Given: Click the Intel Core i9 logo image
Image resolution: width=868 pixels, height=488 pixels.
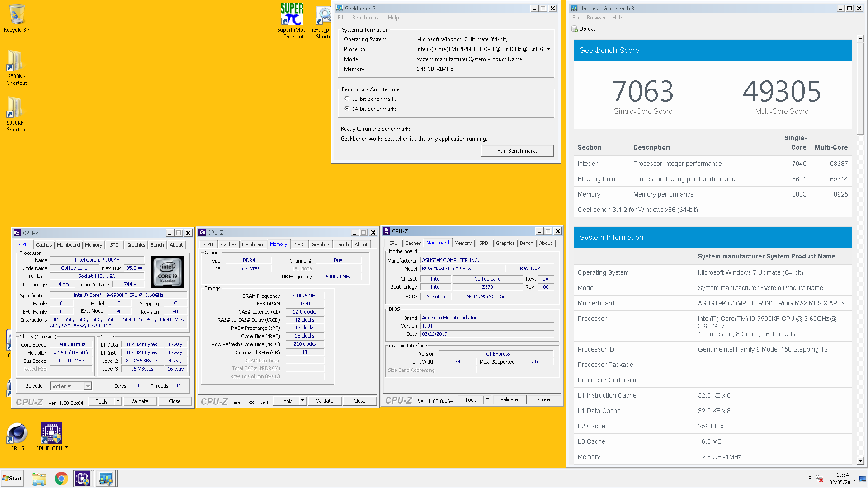Looking at the screenshot, I should pyautogui.click(x=168, y=272).
